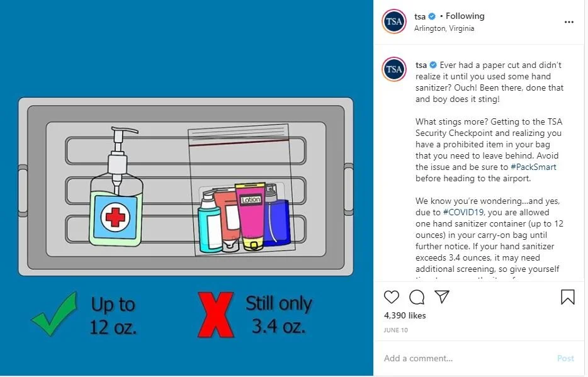This screenshot has width=588, height=377.
Task: Submit the comment with Post button
Action: (565, 358)
